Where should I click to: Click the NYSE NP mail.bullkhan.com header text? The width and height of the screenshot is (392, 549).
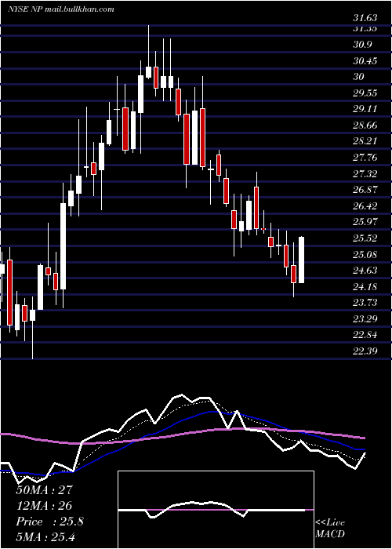60,9
